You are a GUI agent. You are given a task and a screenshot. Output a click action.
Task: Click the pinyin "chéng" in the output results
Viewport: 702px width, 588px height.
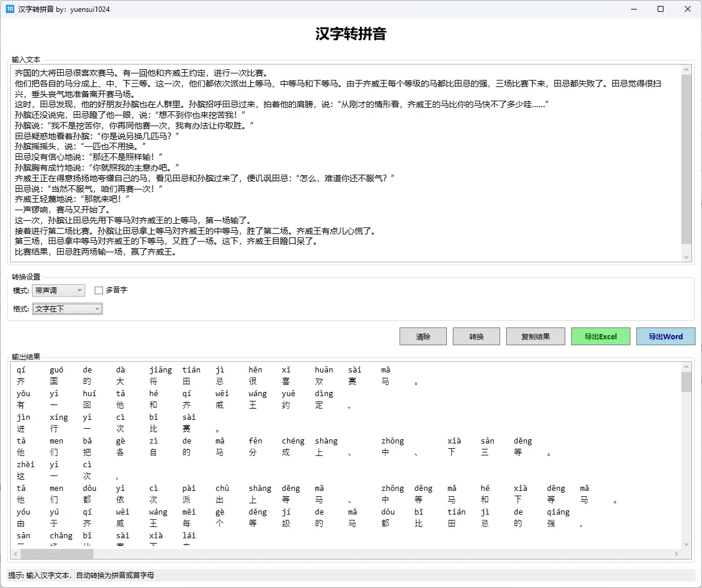pos(293,441)
